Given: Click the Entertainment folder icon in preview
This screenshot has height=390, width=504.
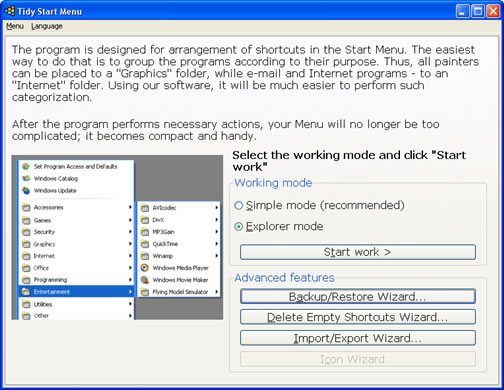Looking at the screenshot, I should pyautogui.click(x=26, y=292).
